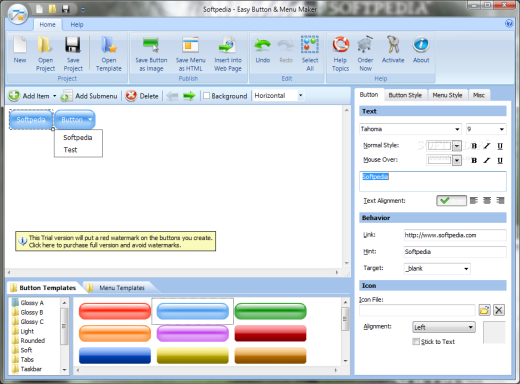520x384 pixels.
Task: Switch to the Button Style tab
Action: click(x=405, y=95)
